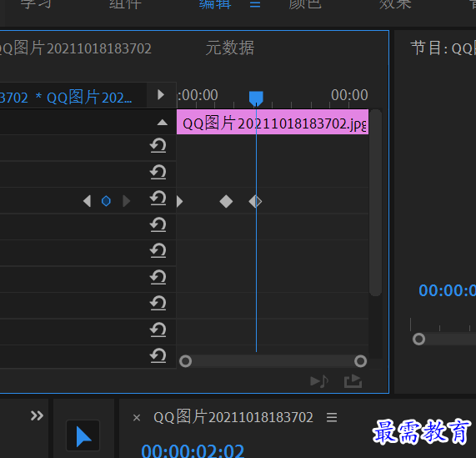Click the blue playhead marker

click(x=256, y=98)
